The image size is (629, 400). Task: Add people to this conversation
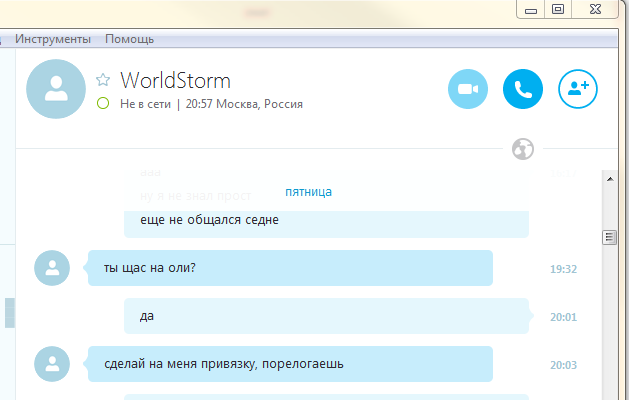tap(578, 89)
